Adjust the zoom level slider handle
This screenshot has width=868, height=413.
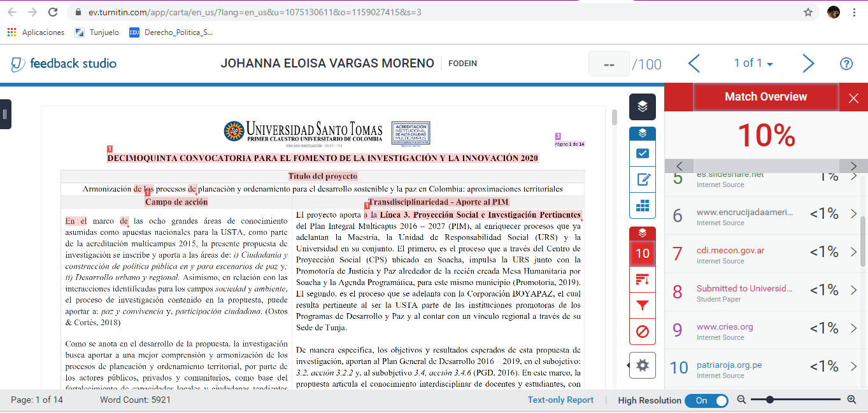point(770,400)
